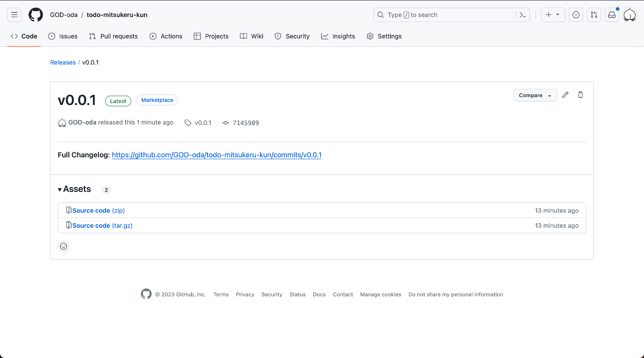
Task: Focus the search input field
Action: [x=445, y=15]
